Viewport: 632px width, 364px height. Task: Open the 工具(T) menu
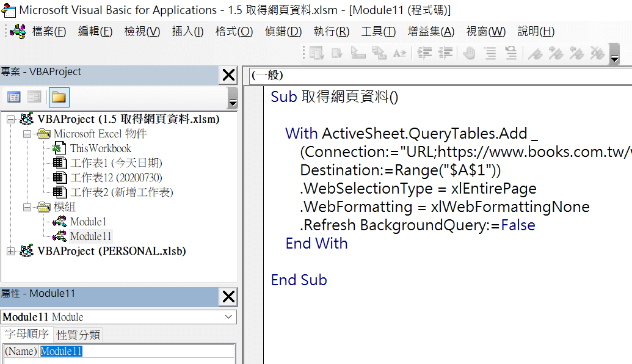tap(379, 31)
